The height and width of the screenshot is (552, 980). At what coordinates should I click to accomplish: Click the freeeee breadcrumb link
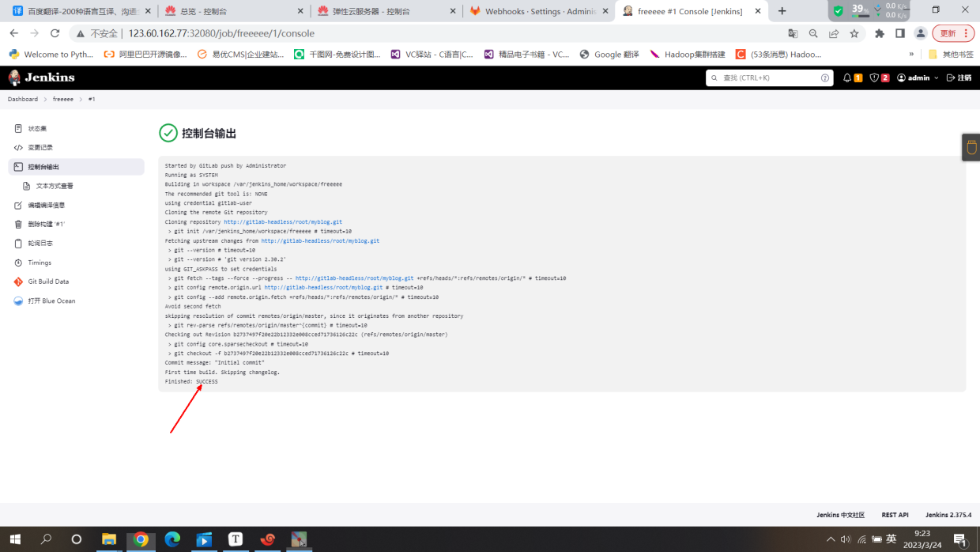click(63, 100)
